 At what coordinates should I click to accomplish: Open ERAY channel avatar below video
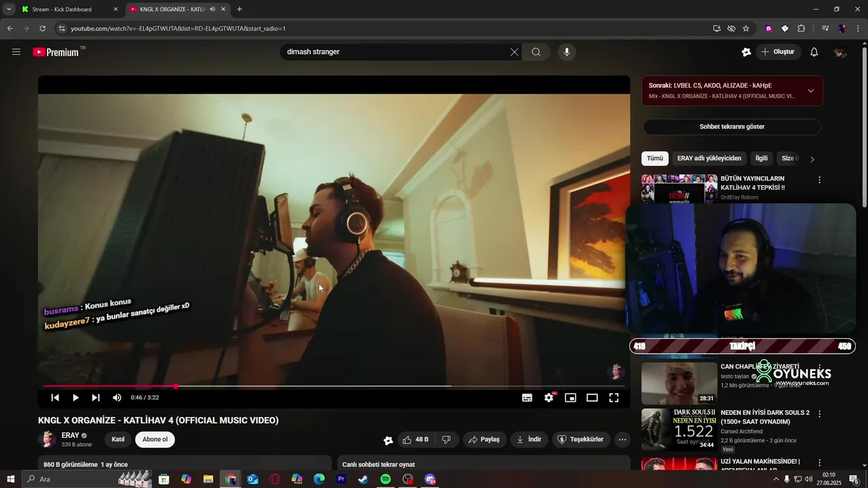[47, 439]
